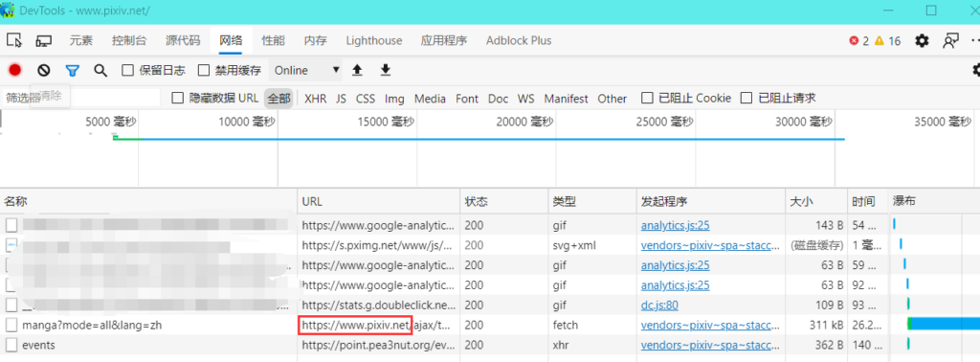Open the Lighthouse tab

tap(374, 40)
